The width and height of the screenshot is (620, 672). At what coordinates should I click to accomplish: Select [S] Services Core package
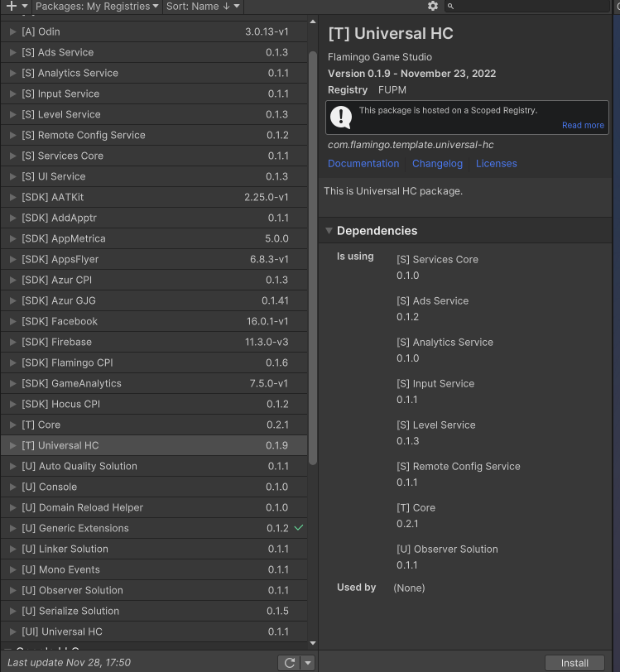pos(154,156)
